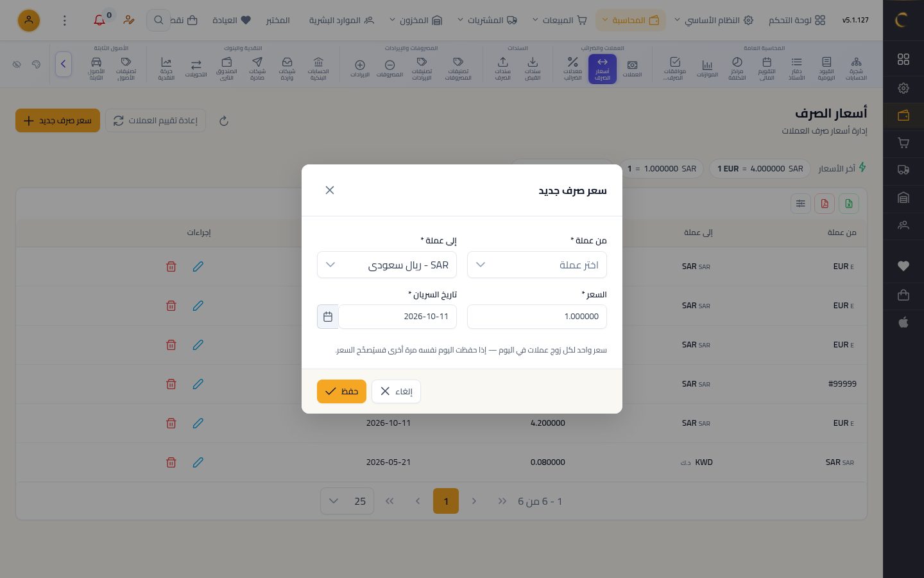Open currencies (العملات) ribbon icon
Screen dimensions: 924x578
pos(632,69)
